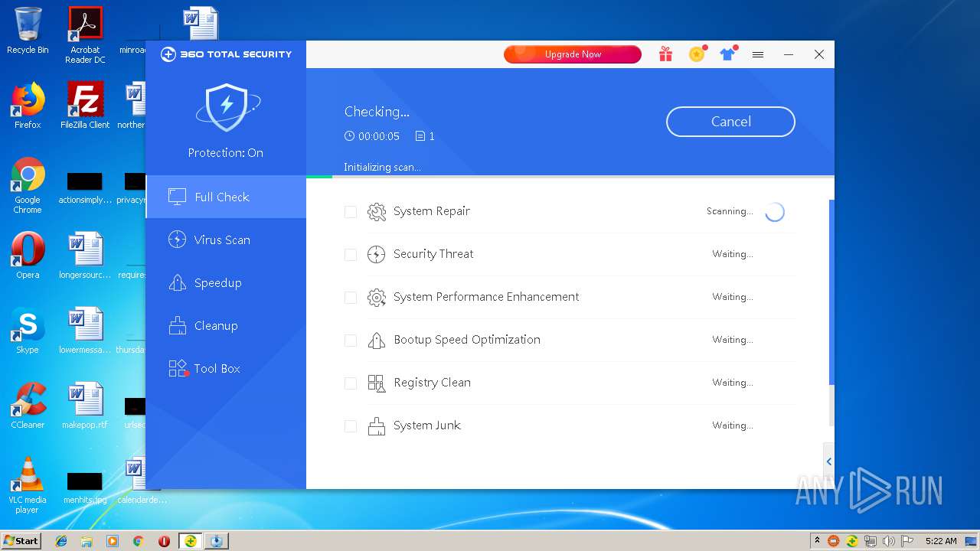This screenshot has height=551, width=980.
Task: Click 360 Total Security taskbar button
Action: 191,541
